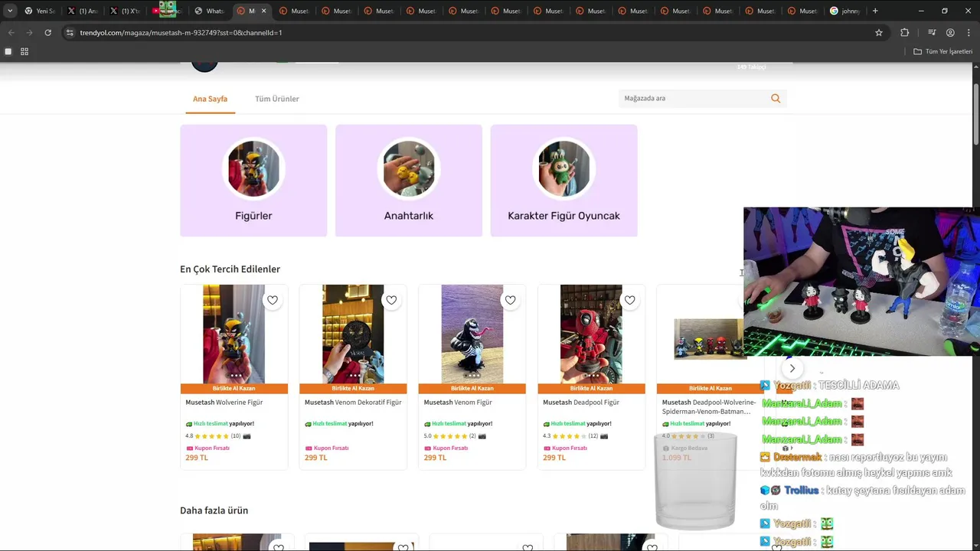Click the browser forward arrow
The image size is (980, 551).
(x=29, y=33)
